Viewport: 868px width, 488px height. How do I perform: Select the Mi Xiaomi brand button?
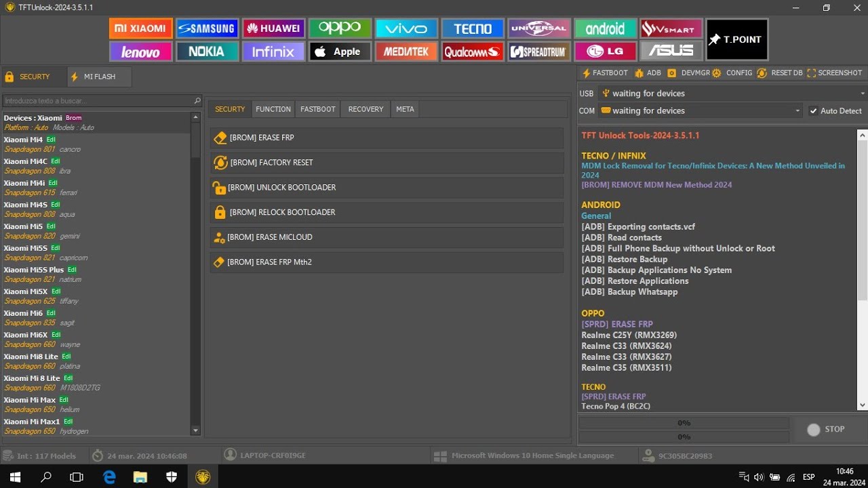(x=140, y=28)
